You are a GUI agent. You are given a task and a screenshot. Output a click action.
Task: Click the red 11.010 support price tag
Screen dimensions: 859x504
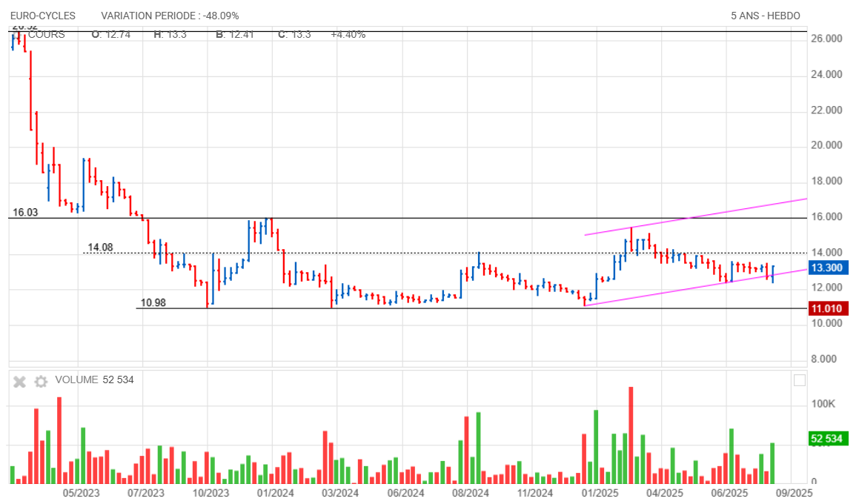tap(826, 308)
